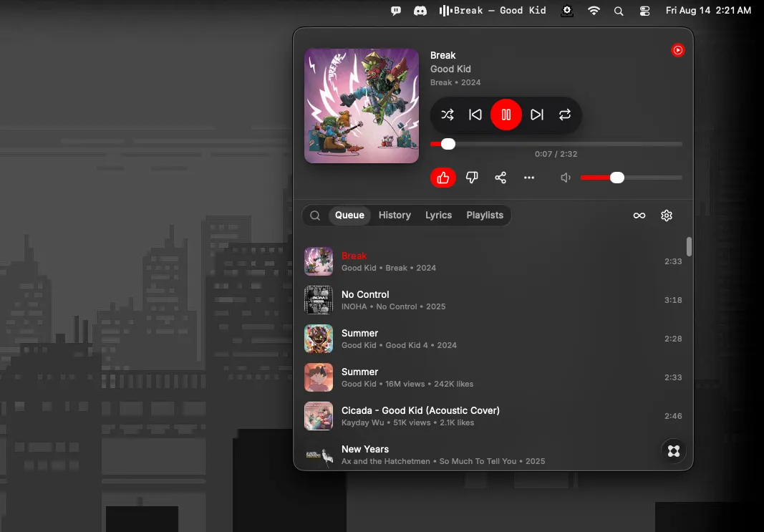Skip to the next track

[x=537, y=115]
